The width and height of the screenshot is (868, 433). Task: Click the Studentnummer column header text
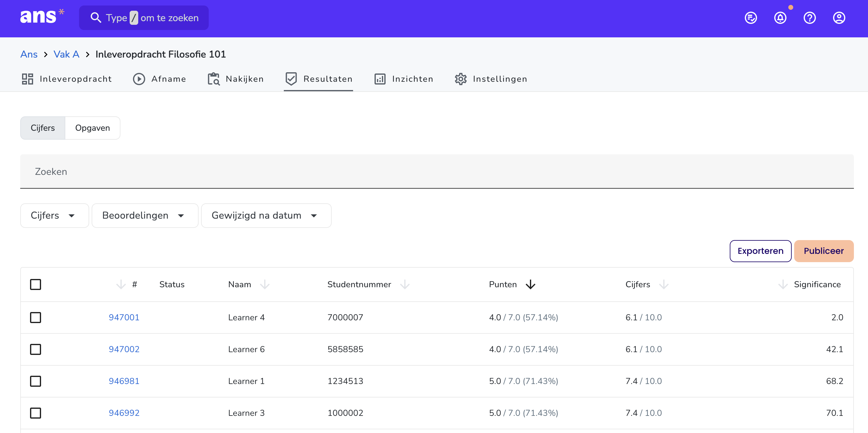359,284
